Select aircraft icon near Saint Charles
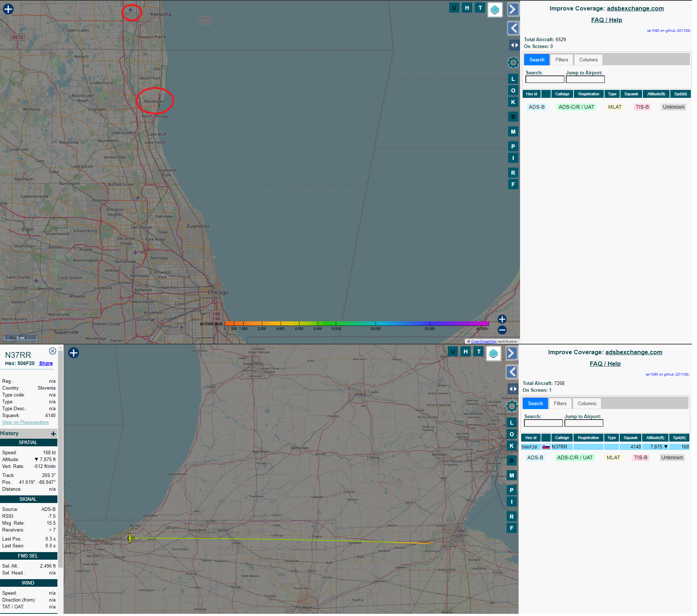 36,281
